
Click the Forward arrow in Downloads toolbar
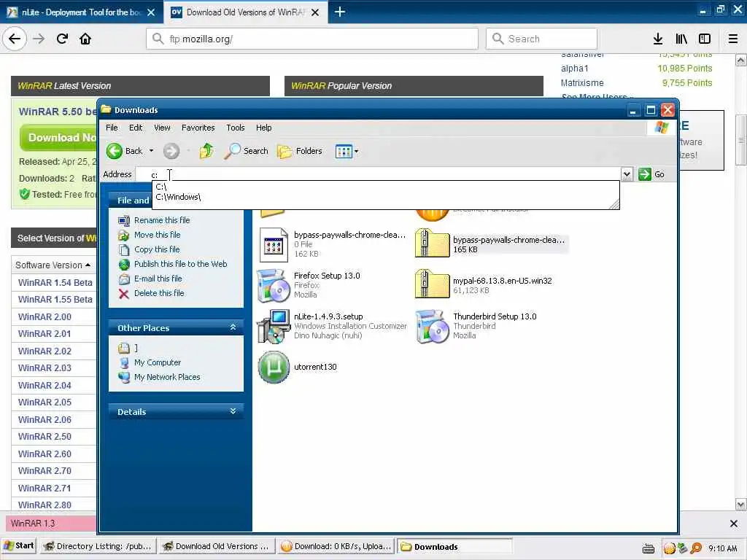(x=171, y=151)
